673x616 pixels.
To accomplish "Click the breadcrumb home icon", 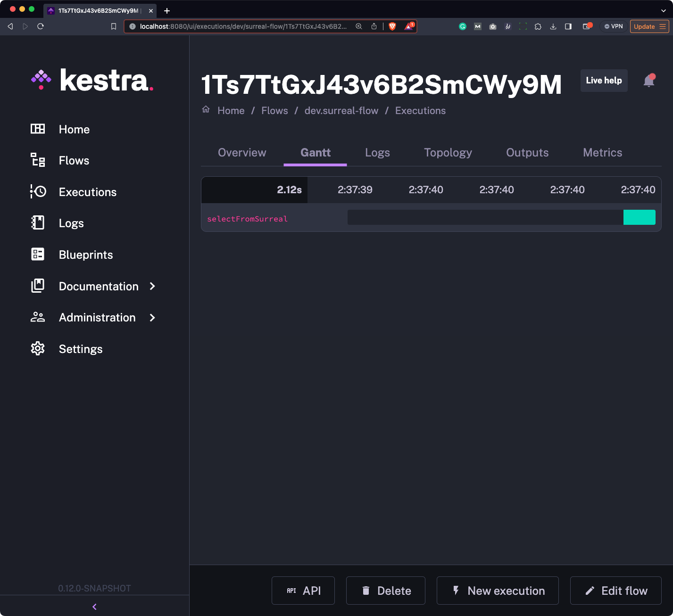I will click(x=206, y=110).
